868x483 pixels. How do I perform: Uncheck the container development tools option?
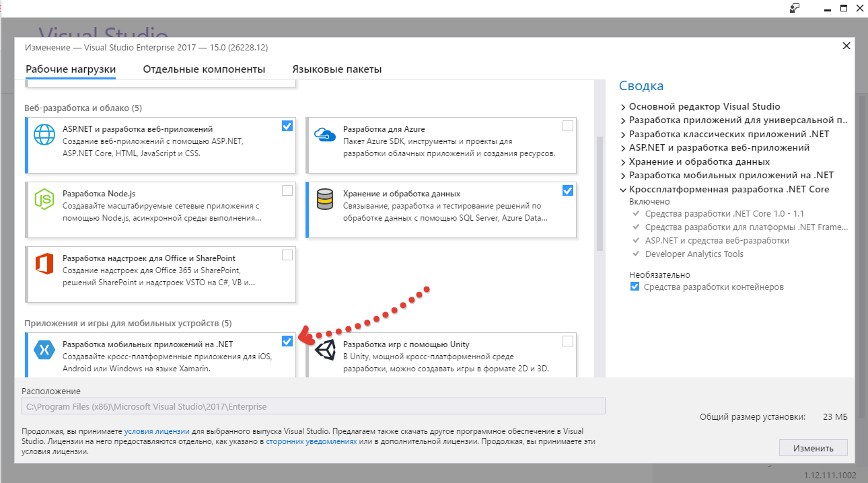pos(635,287)
